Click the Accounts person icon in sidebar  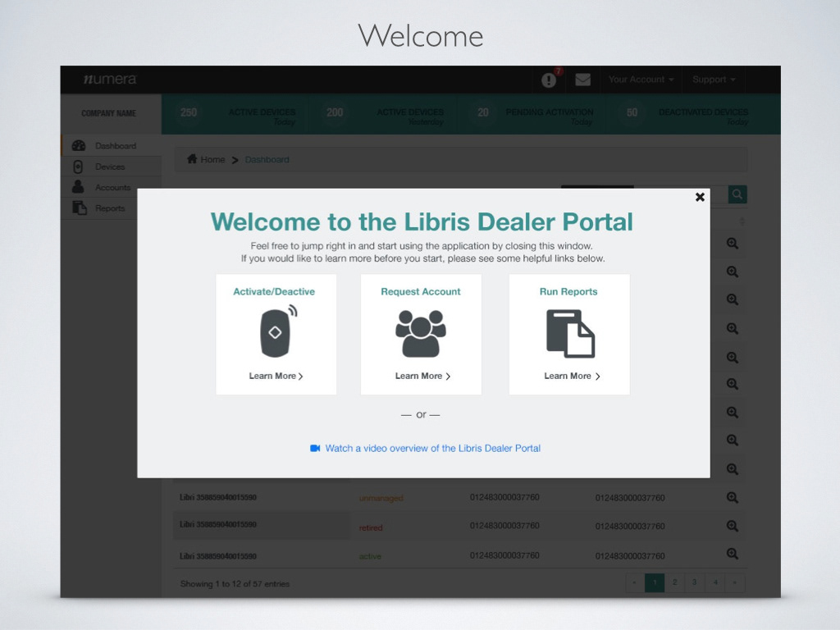78,187
